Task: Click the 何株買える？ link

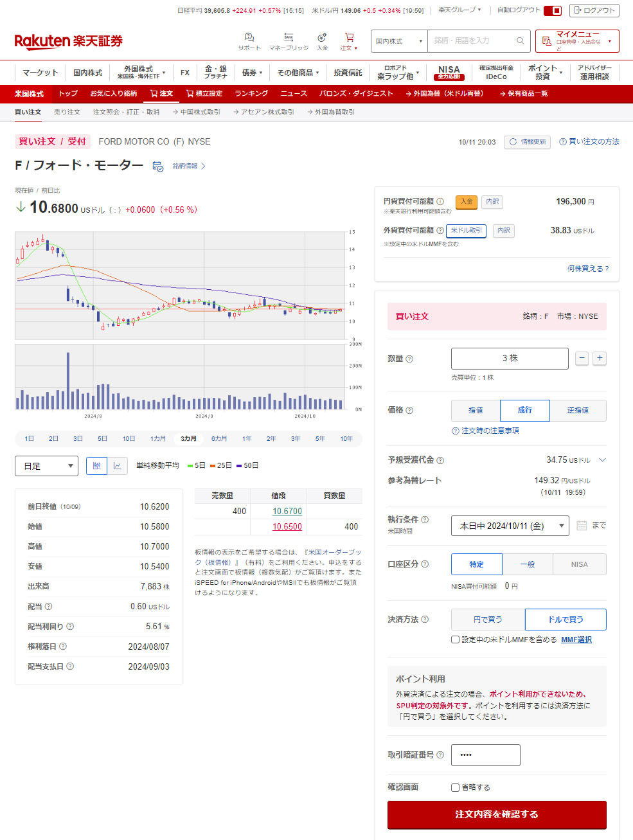Action: (587, 269)
